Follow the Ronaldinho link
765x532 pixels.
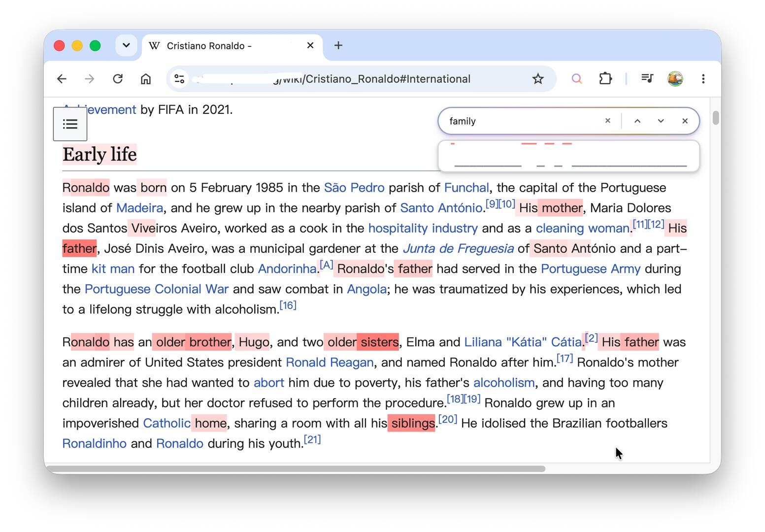coord(95,443)
